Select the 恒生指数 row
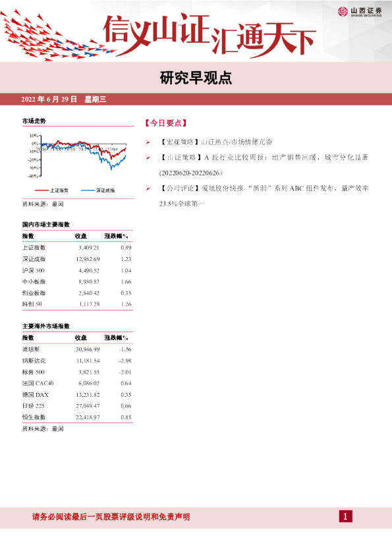Screen dimensions: 392x555 point(77,417)
